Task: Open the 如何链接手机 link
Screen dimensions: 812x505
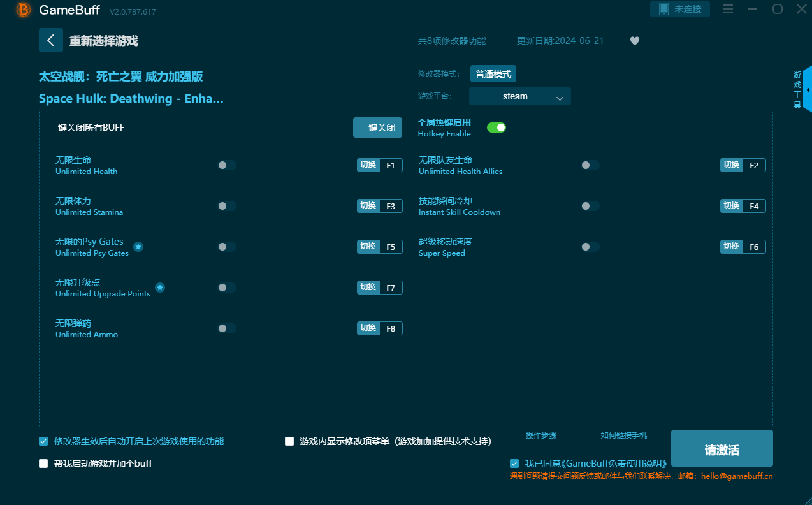Action: click(624, 435)
